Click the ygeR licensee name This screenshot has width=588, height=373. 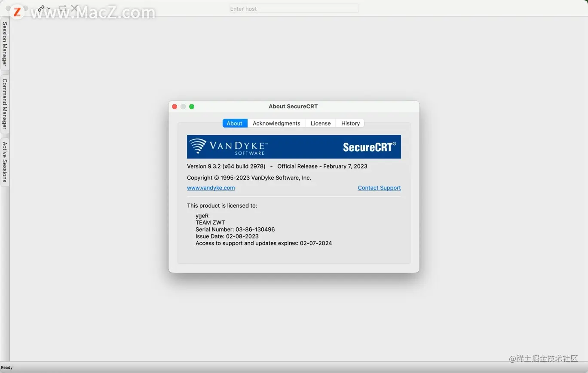point(202,216)
